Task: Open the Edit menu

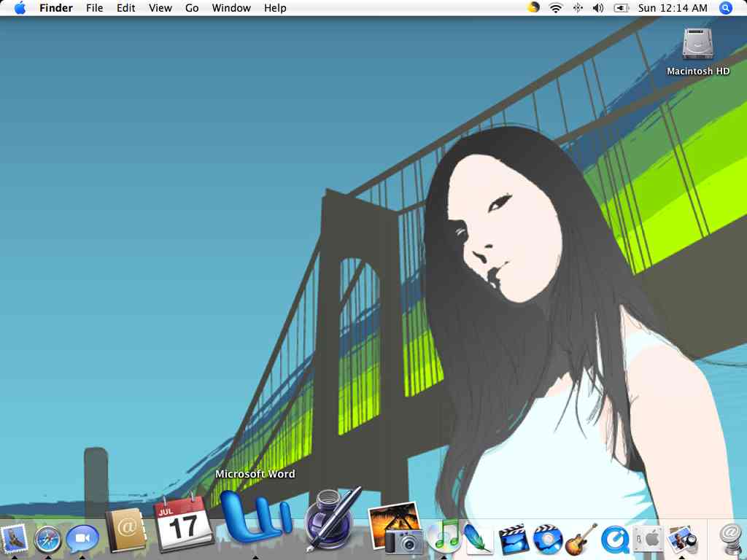Action: 125,8
